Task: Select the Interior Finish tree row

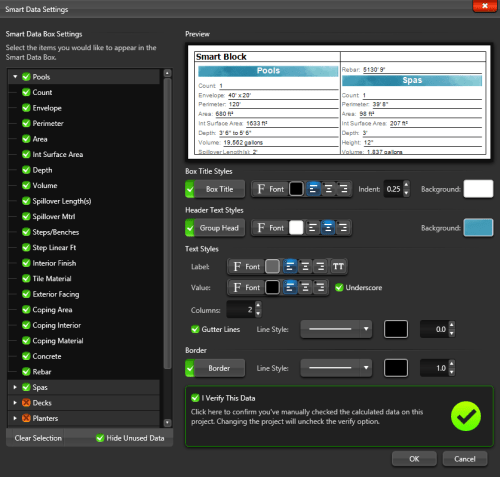Action: click(x=83, y=263)
